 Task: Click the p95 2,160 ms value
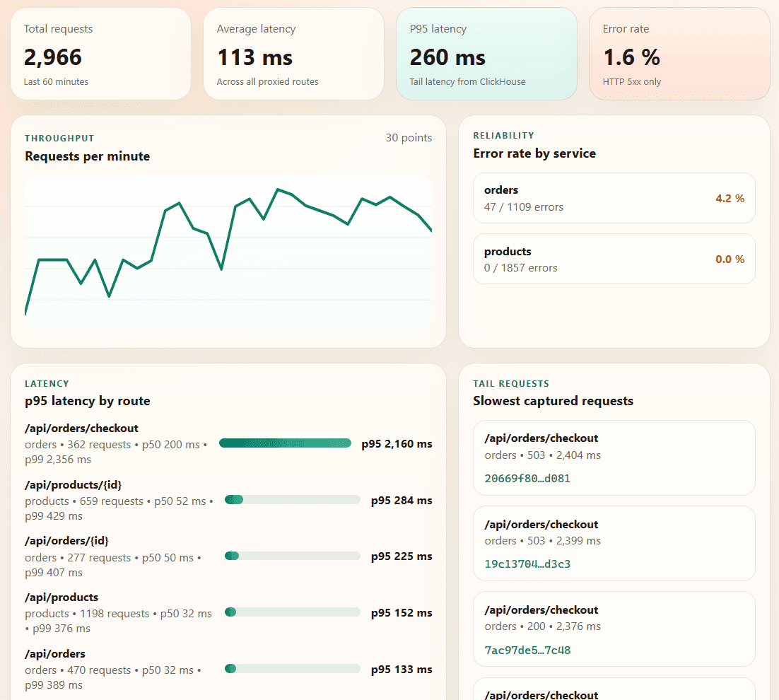point(397,444)
